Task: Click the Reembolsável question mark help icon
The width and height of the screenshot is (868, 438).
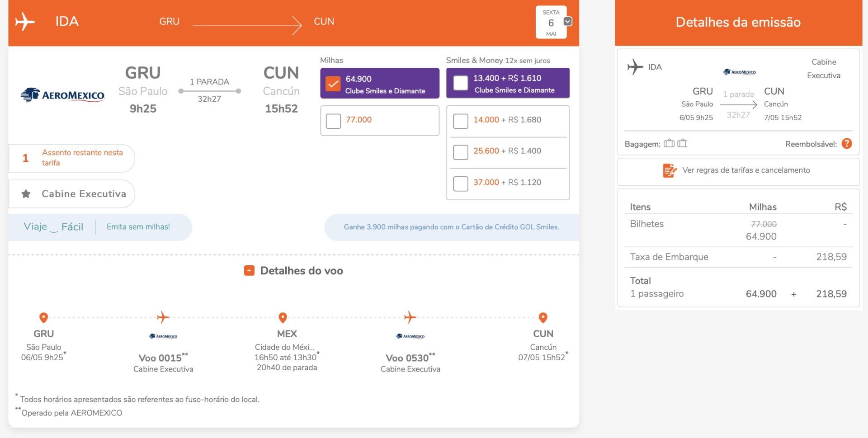Action: point(847,144)
